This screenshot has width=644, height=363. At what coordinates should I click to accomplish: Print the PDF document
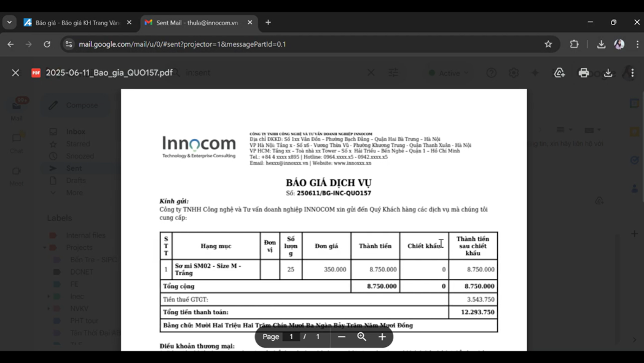(583, 72)
